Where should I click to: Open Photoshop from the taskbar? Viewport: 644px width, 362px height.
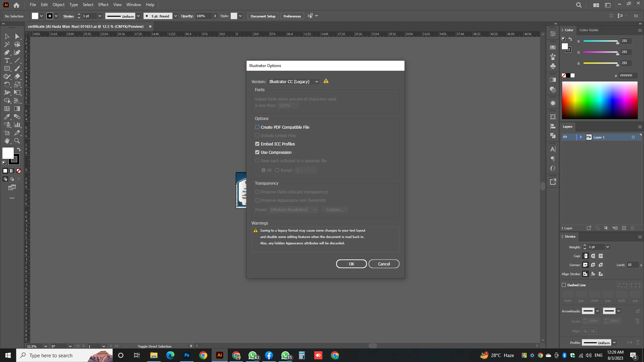coord(187,355)
